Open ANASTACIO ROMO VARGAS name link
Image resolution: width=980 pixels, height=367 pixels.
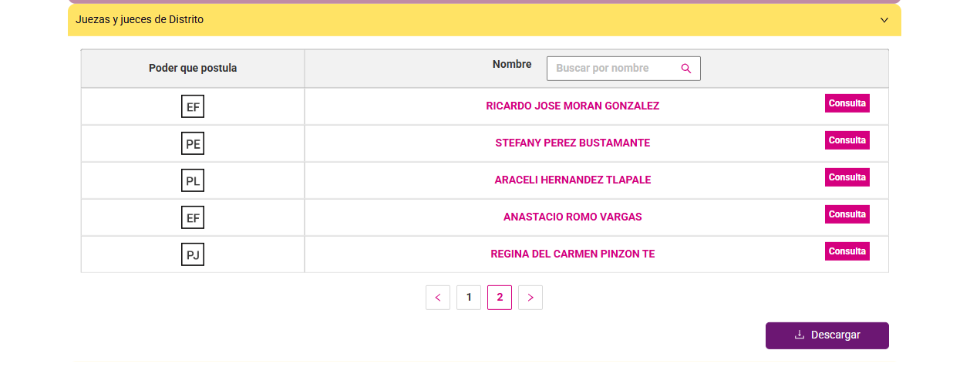(x=573, y=217)
